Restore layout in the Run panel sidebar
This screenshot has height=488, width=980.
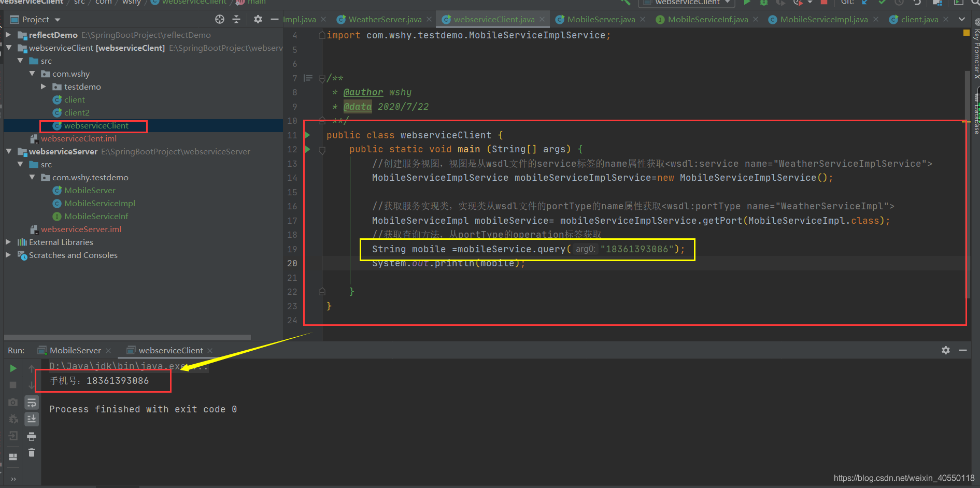13,456
